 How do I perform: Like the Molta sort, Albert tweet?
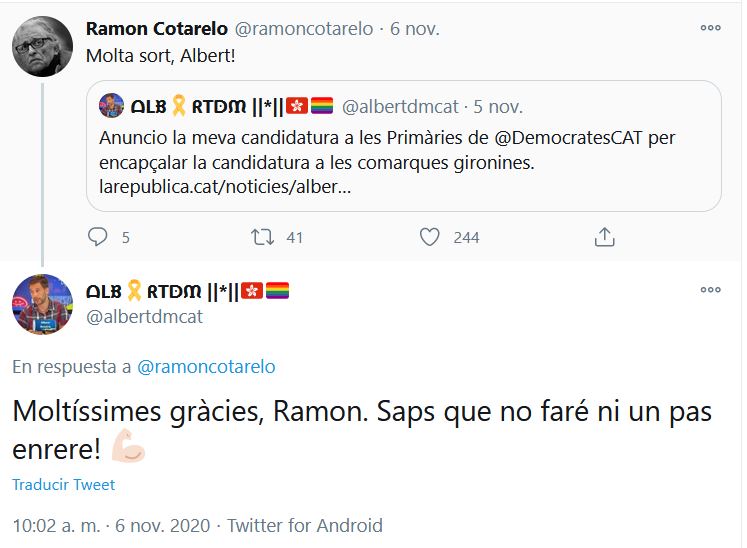pyautogui.click(x=430, y=237)
